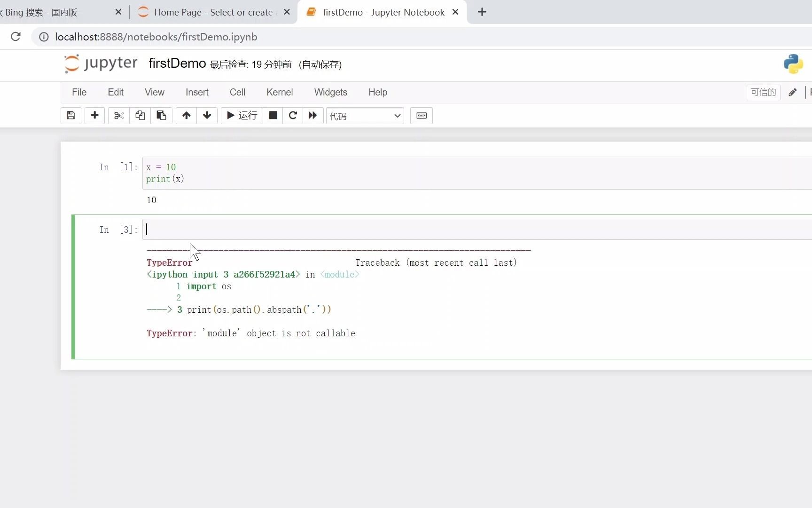Screen dimensions: 812x508
Task: Run the cell with the 运行 button
Action: tap(241, 116)
